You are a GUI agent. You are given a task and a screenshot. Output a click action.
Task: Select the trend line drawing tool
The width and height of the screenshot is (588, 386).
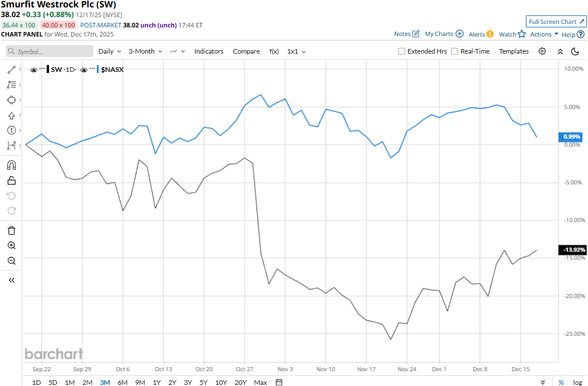[11, 70]
